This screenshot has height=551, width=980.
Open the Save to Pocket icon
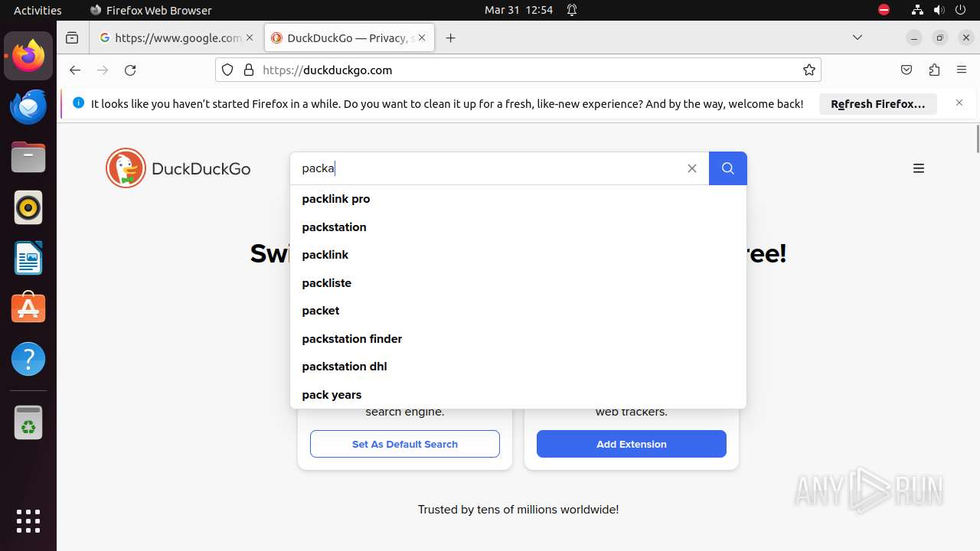click(906, 70)
